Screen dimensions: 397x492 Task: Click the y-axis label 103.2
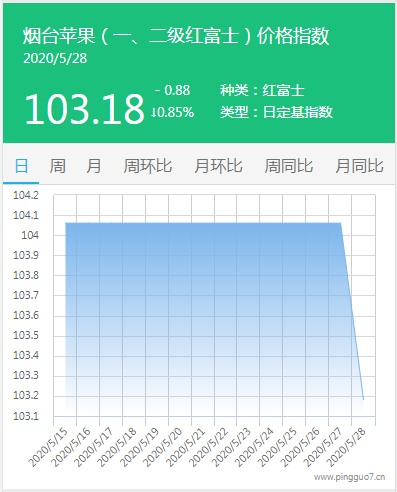tap(26, 395)
